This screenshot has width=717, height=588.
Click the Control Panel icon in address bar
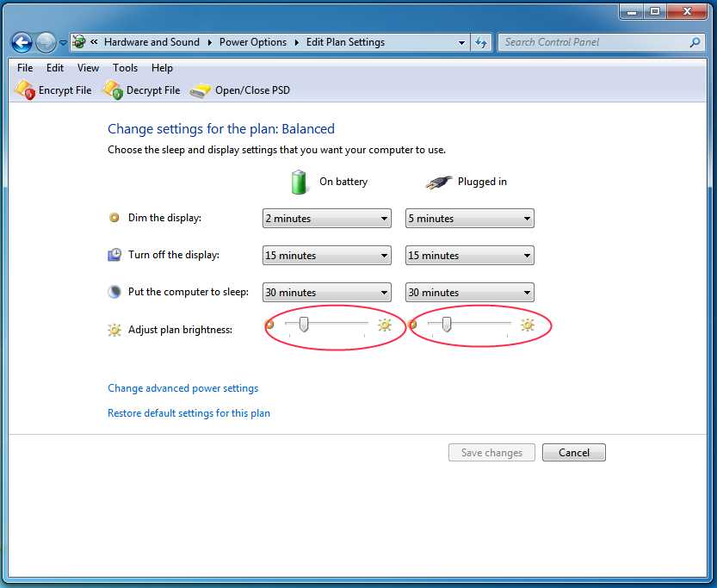click(x=79, y=42)
